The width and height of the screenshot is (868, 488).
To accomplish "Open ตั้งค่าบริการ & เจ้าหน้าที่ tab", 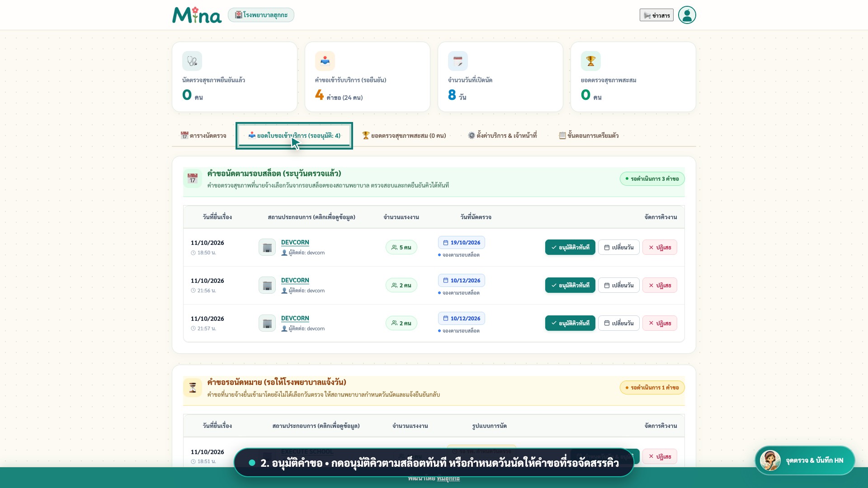I will tap(502, 136).
